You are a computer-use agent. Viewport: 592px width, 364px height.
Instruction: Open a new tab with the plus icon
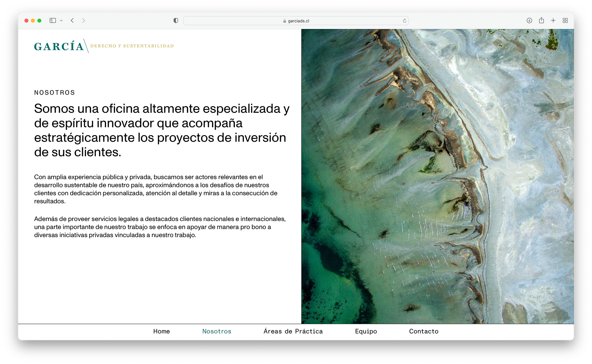[x=553, y=21]
